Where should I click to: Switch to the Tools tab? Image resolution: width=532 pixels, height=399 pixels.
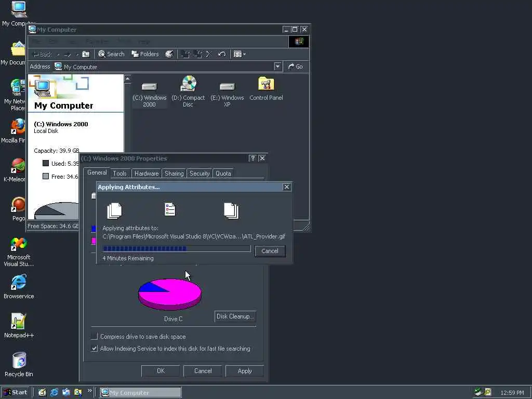click(x=120, y=174)
